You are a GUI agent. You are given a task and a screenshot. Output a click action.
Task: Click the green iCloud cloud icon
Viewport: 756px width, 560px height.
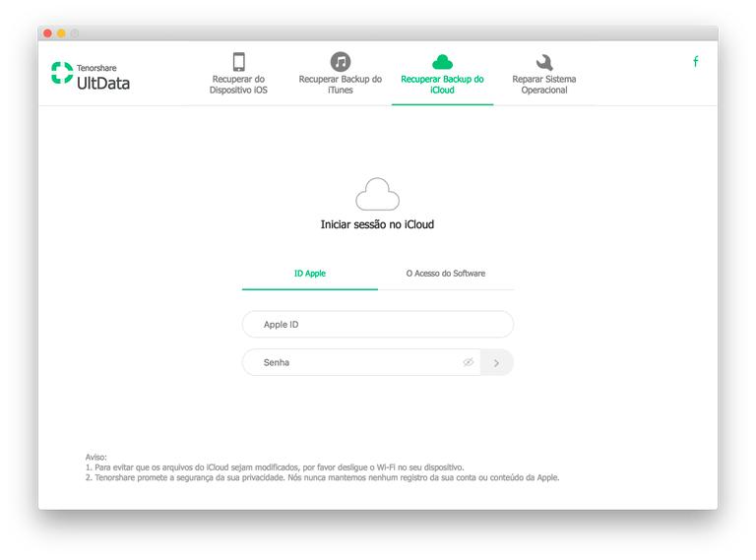pos(442,62)
